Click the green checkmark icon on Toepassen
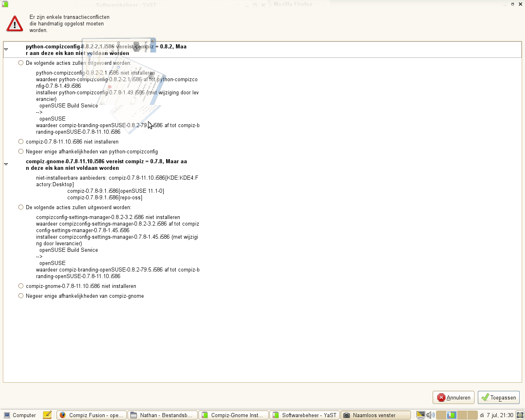Image resolution: width=525 pixels, height=420 pixels. click(485, 397)
